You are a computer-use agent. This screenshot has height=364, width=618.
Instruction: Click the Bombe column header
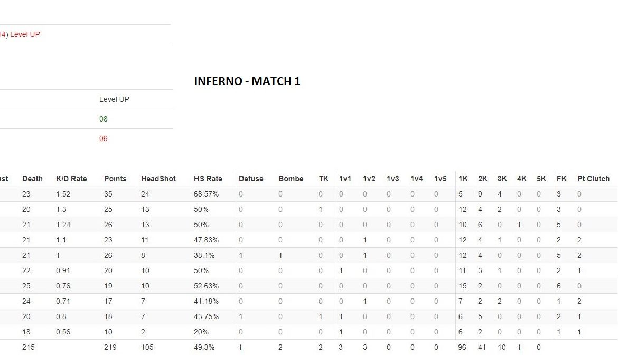pyautogui.click(x=291, y=179)
